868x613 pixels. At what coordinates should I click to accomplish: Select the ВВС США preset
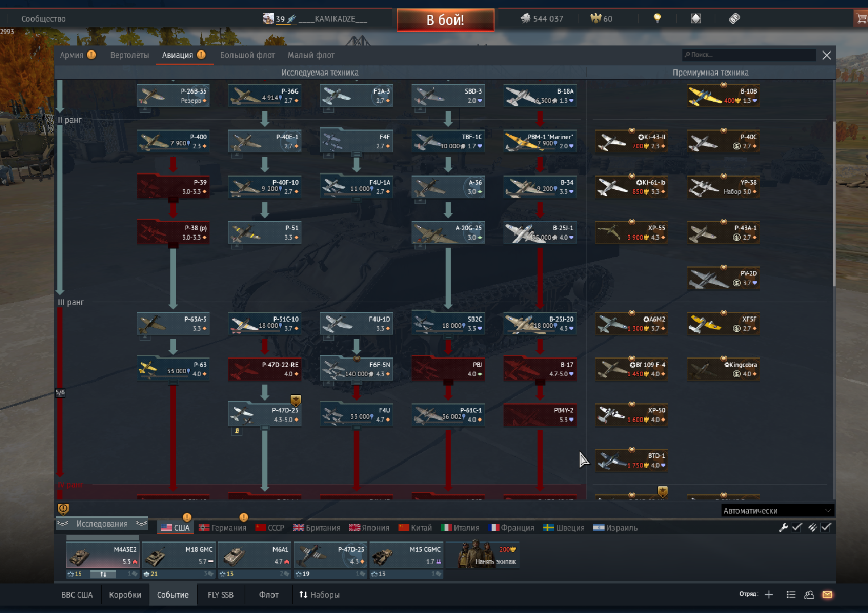click(77, 595)
